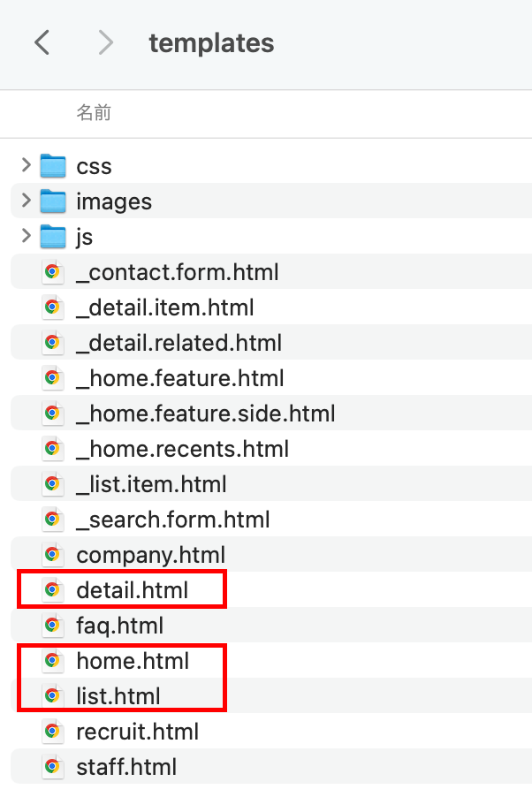Select the _search.form.html file
532x812 pixels.
click(172, 520)
